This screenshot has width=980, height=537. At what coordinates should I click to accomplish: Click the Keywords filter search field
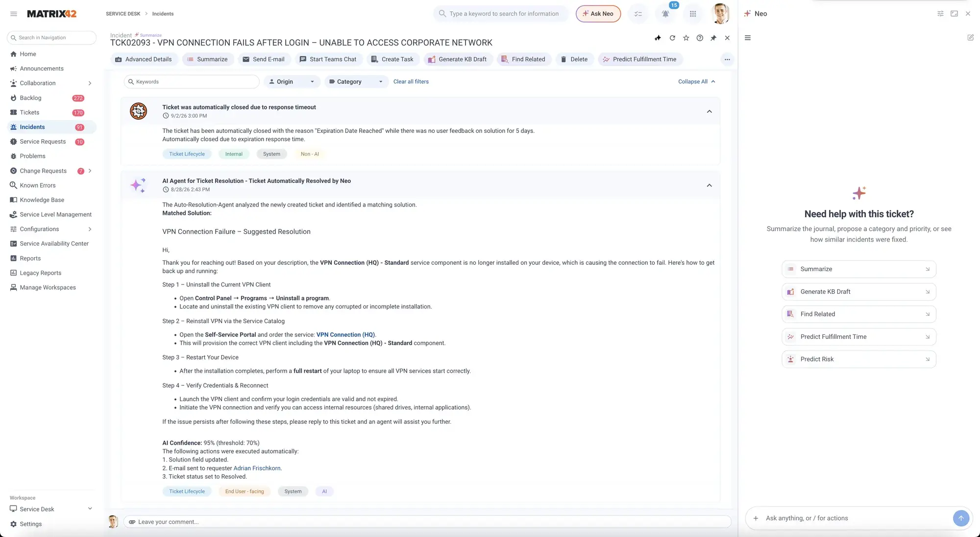[192, 81]
